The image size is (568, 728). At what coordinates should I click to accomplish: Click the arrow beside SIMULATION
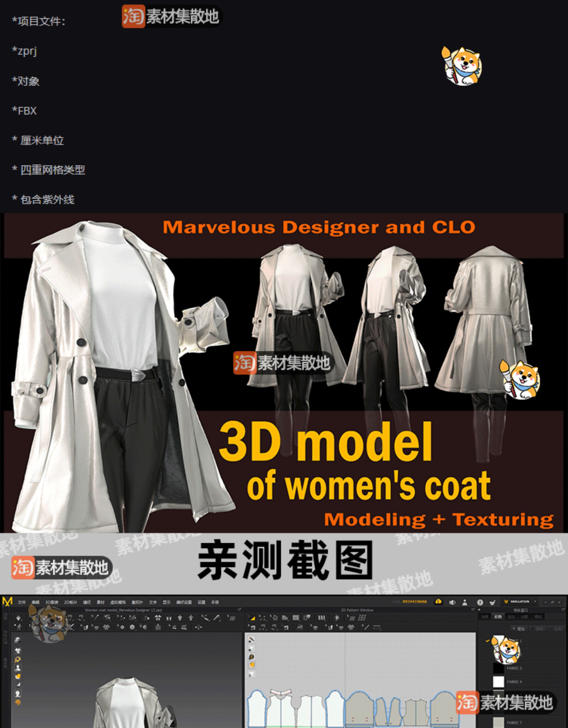535,601
